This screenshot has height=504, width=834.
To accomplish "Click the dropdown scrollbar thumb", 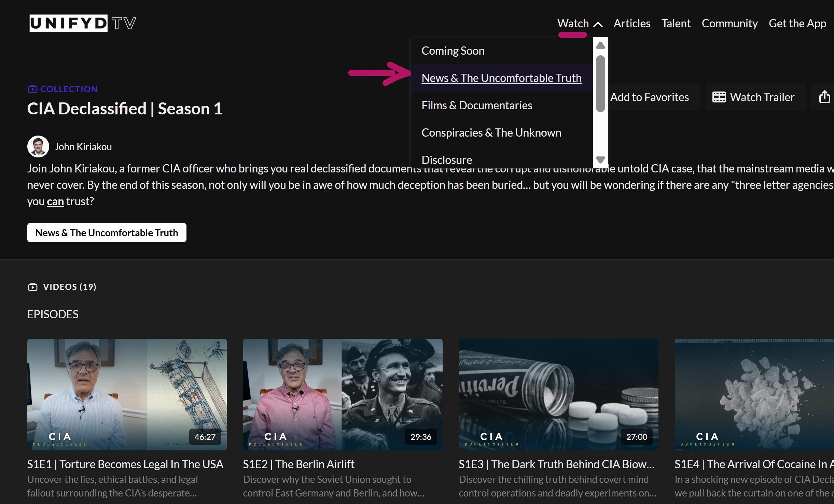I will tap(600, 83).
